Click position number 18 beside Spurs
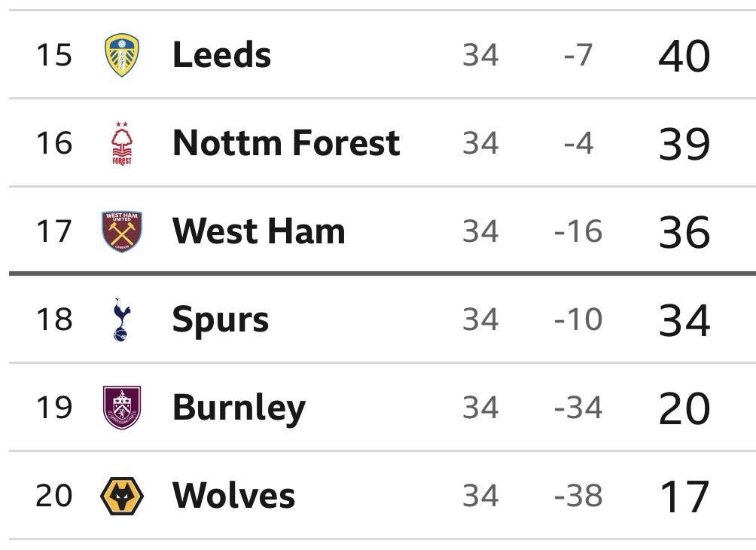The image size is (756, 550). pyautogui.click(x=54, y=319)
